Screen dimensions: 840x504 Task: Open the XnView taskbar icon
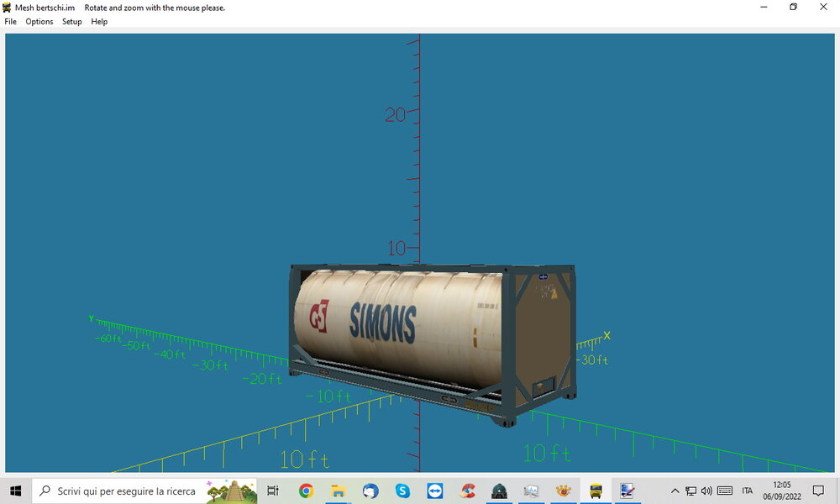[x=564, y=491]
